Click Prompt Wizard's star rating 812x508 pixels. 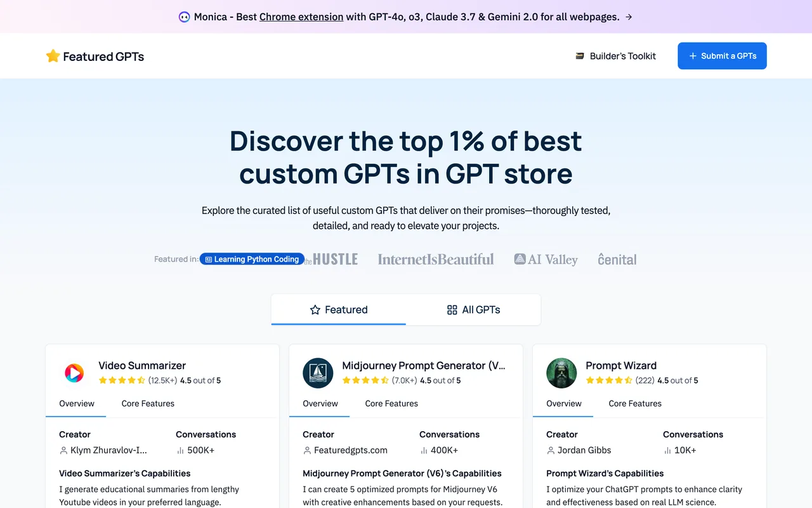pyautogui.click(x=609, y=380)
